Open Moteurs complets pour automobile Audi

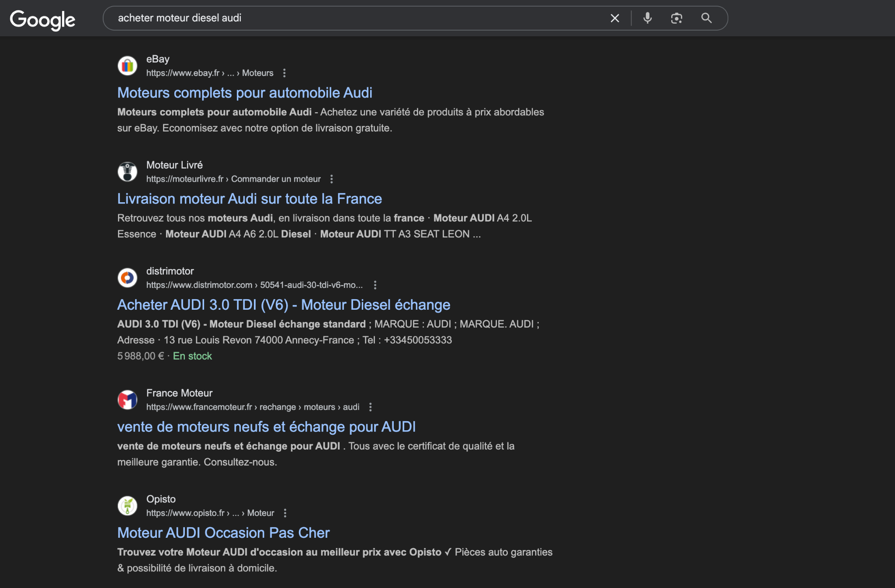pos(245,93)
